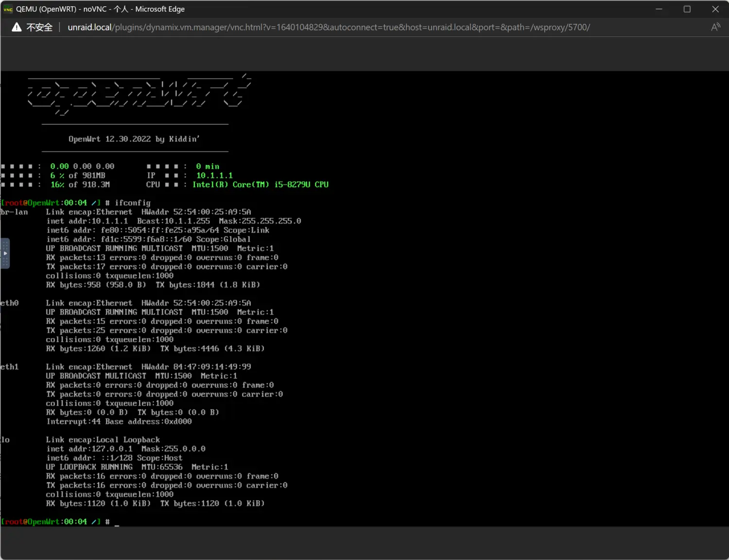Click the br-lan interface name
Viewport: 729px width, 560px height.
(x=15, y=212)
